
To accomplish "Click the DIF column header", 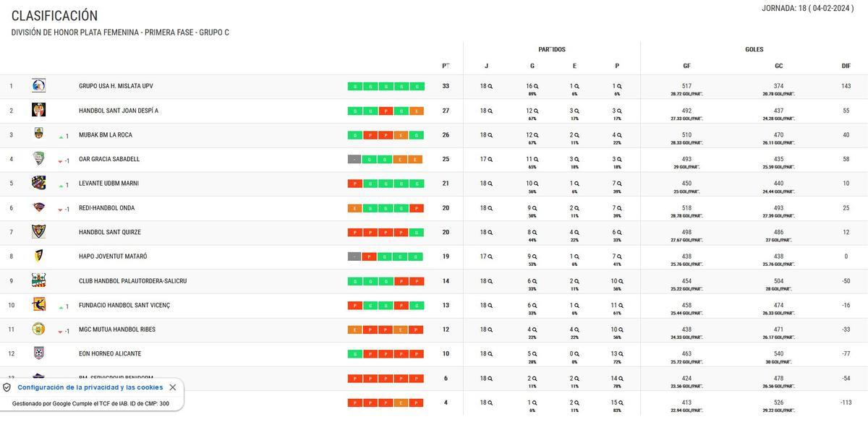I will (x=846, y=66).
